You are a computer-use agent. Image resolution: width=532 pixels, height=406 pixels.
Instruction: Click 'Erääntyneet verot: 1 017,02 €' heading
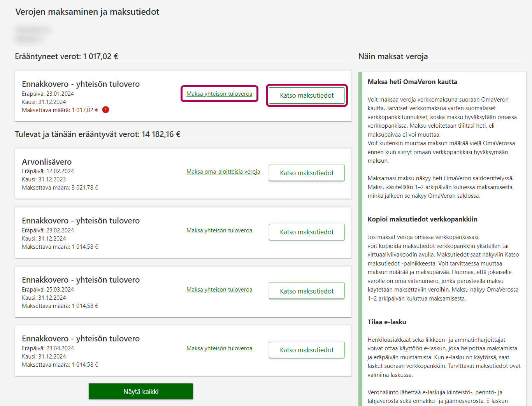67,56
